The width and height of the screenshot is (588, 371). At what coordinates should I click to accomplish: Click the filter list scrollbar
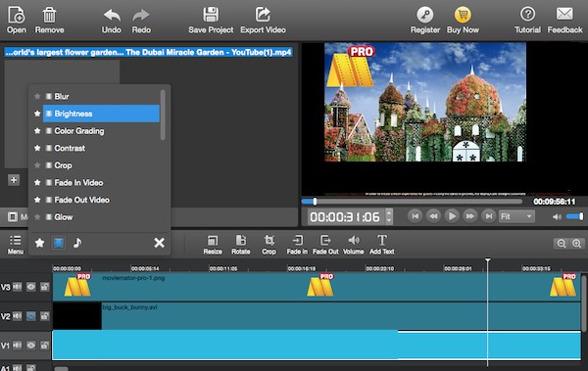(163, 115)
